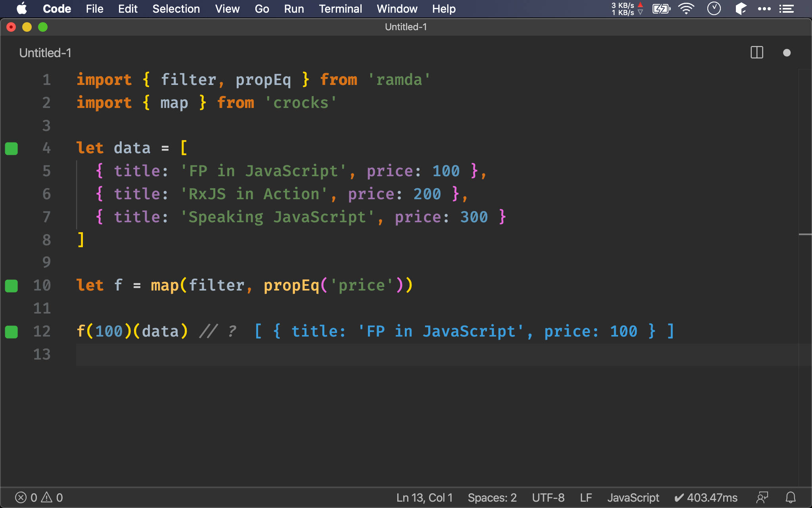This screenshot has width=812, height=508.
Task: Click the unsaved changes dot icon
Action: click(x=787, y=53)
